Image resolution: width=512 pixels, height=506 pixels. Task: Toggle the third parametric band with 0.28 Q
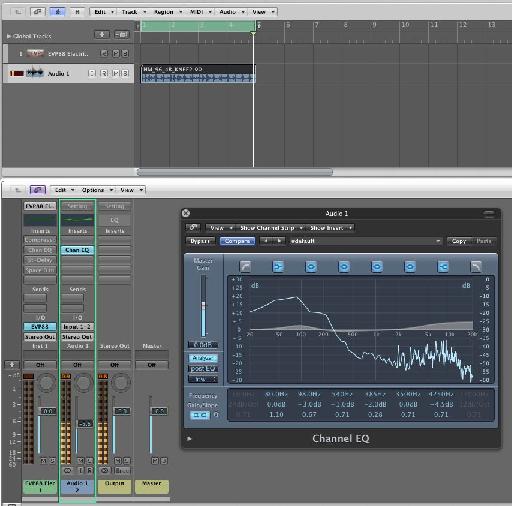[377, 266]
